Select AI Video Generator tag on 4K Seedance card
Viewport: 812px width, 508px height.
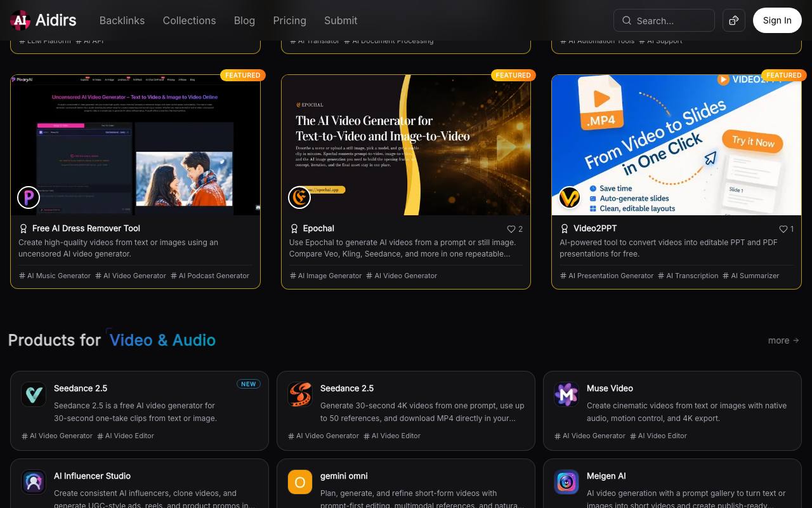pyautogui.click(x=324, y=436)
